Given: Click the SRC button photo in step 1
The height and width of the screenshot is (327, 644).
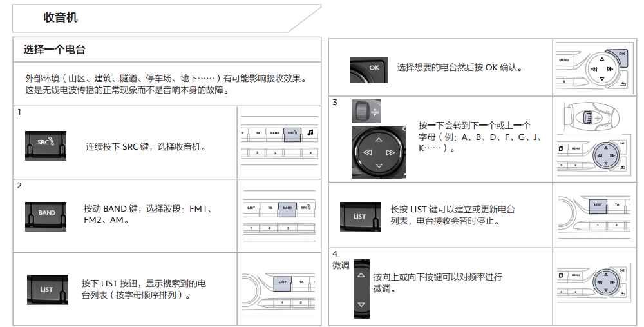Looking at the screenshot, I should coord(45,145).
